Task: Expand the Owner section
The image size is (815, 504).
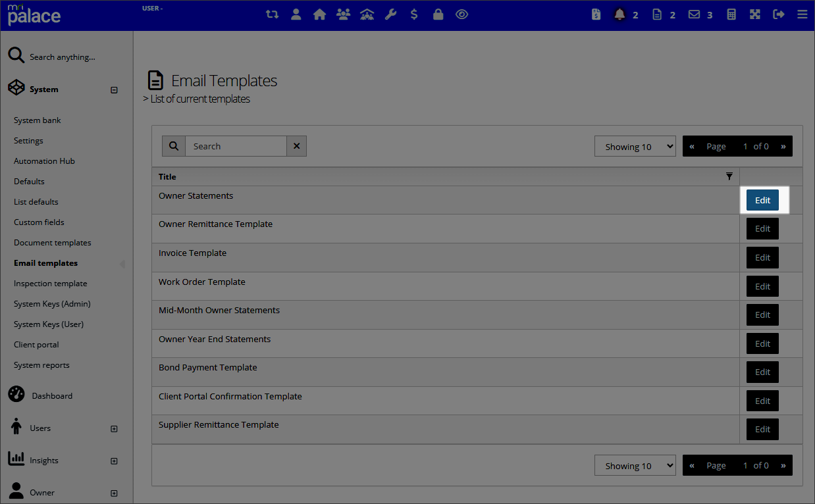Action: pyautogui.click(x=114, y=493)
